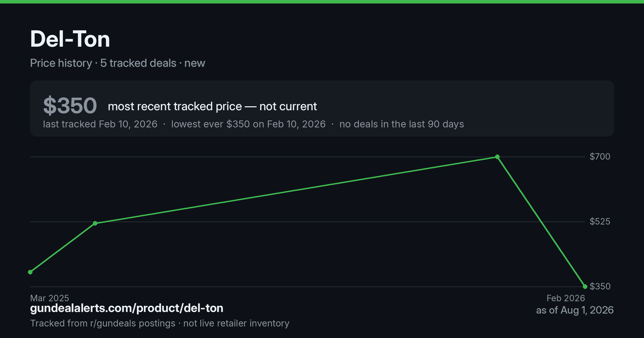Click the first data point above Mar 2025
Image resolution: width=644 pixels, height=338 pixels.
(x=30, y=272)
